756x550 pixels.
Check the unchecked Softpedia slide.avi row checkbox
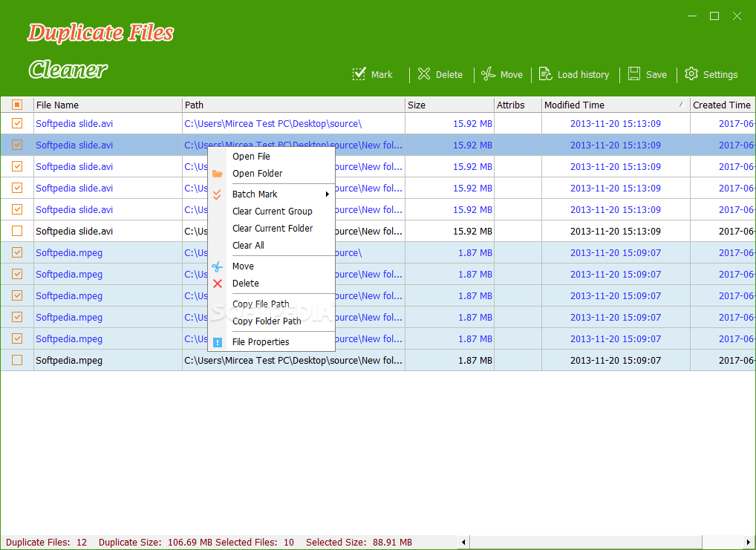[17, 231]
